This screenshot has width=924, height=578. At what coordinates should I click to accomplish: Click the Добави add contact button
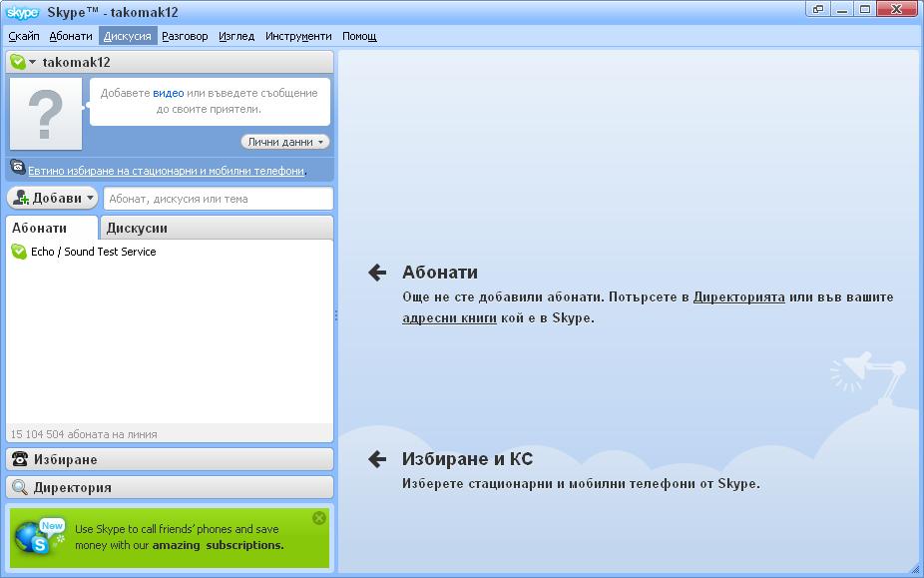(x=52, y=199)
